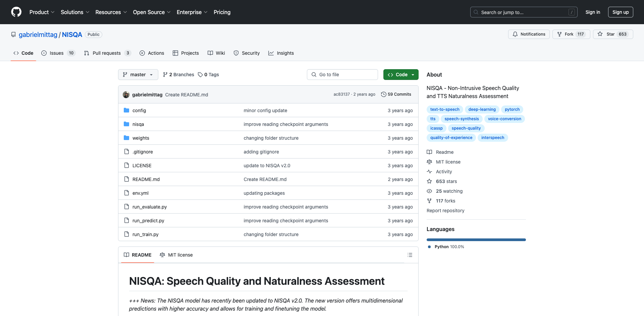644x316 pixels.
Task: Open the nisqa folder
Action: [138, 124]
